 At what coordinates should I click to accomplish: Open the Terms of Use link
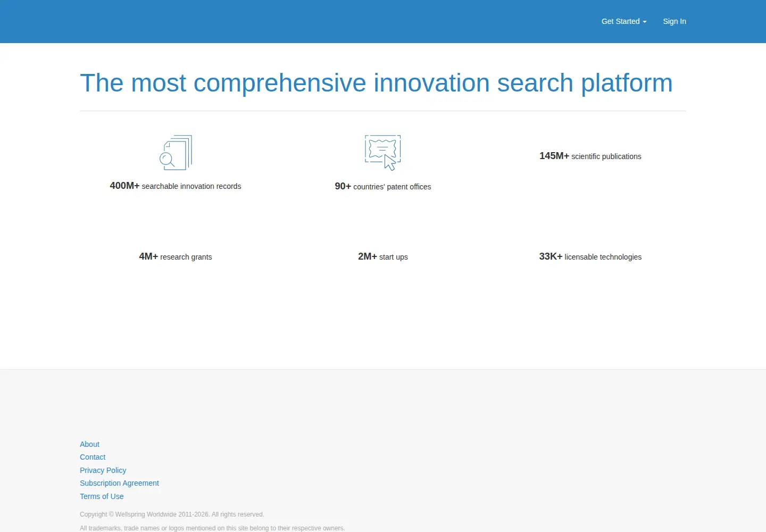tap(102, 496)
